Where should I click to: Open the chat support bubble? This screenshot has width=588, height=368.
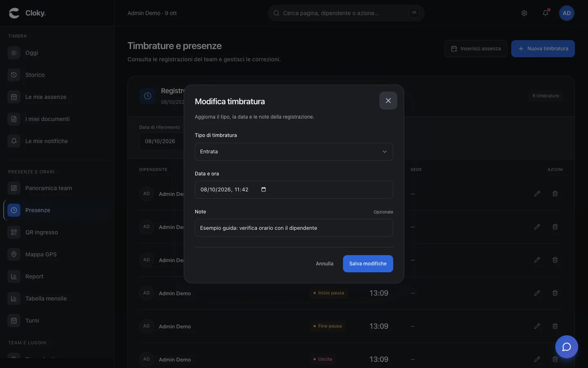pyautogui.click(x=567, y=347)
